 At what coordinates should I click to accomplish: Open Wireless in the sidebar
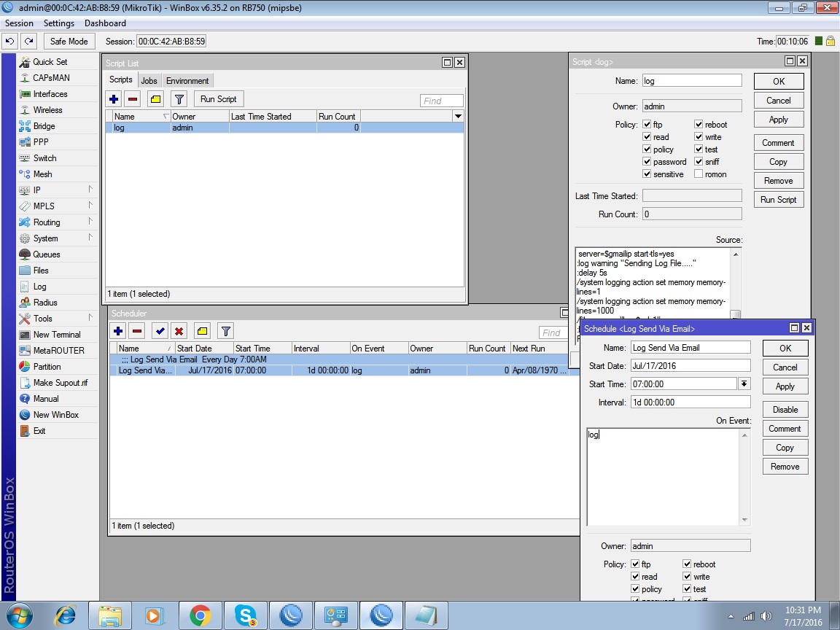[47, 110]
